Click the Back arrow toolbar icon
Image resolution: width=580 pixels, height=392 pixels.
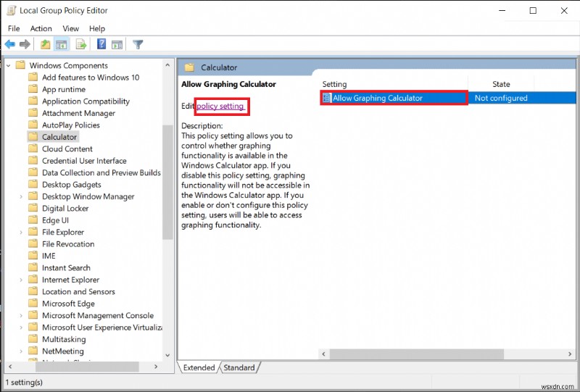(x=10, y=45)
